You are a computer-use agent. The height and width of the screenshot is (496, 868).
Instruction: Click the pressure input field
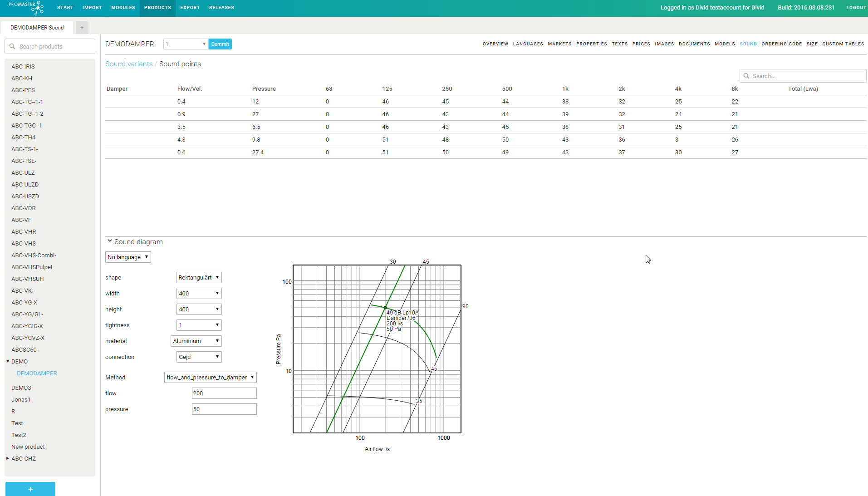pos(224,409)
